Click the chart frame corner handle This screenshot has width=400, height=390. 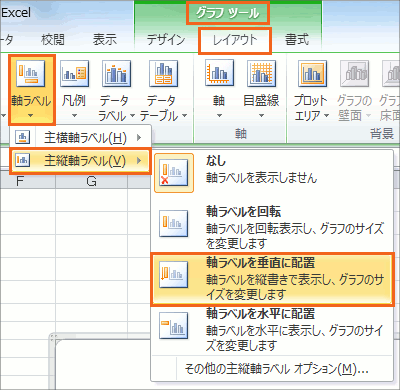[53, 338]
